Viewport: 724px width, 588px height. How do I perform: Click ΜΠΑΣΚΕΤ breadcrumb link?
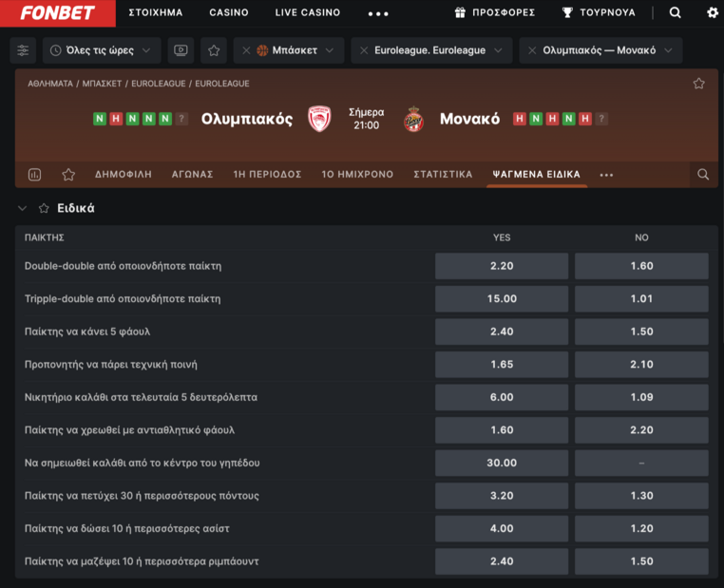point(102,84)
